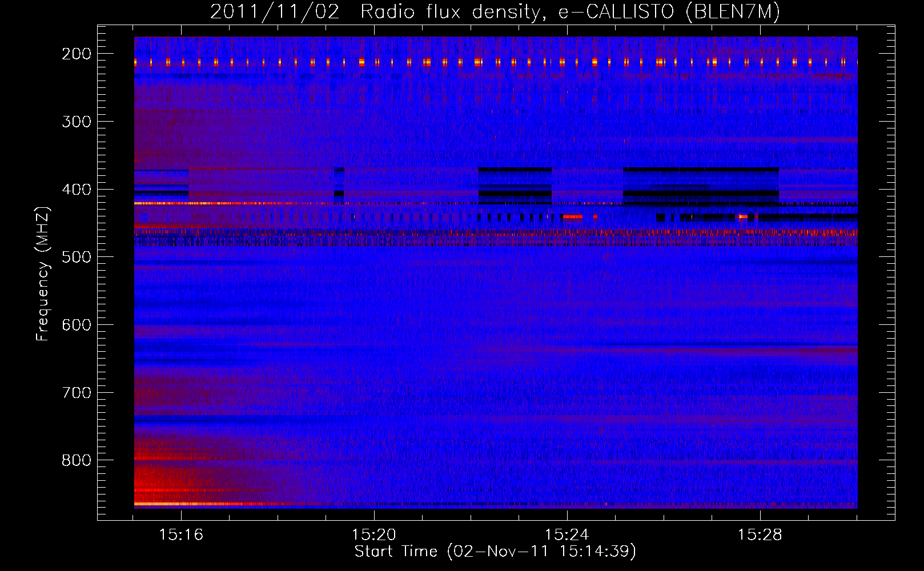Click the "Frequency (MHZ)" axis label
The width and height of the screenshot is (924, 571).
(x=43, y=274)
